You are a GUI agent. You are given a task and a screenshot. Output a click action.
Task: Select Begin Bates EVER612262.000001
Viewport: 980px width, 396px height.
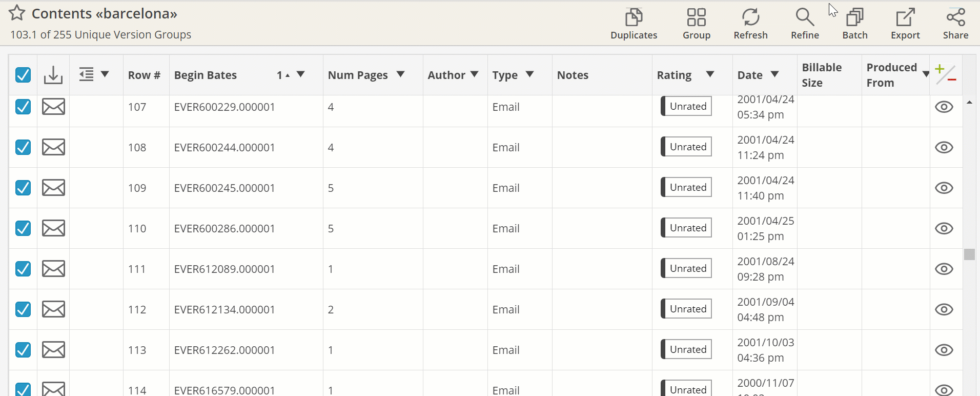coord(224,350)
